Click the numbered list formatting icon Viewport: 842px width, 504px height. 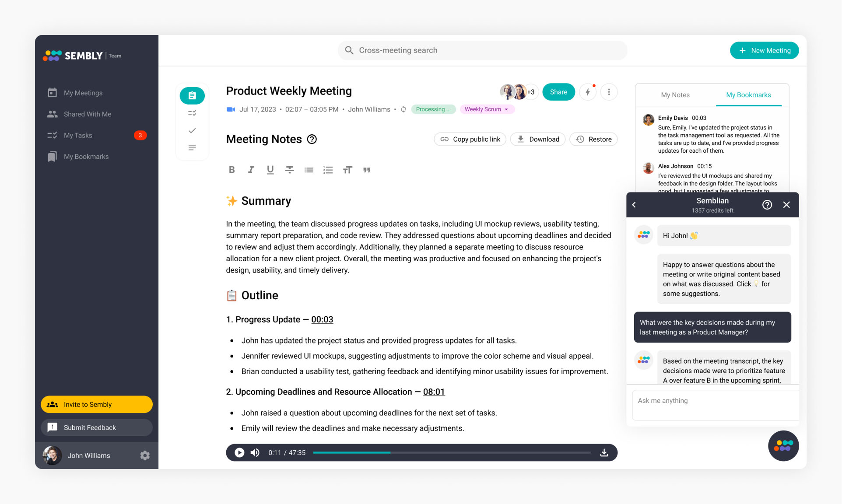328,169
